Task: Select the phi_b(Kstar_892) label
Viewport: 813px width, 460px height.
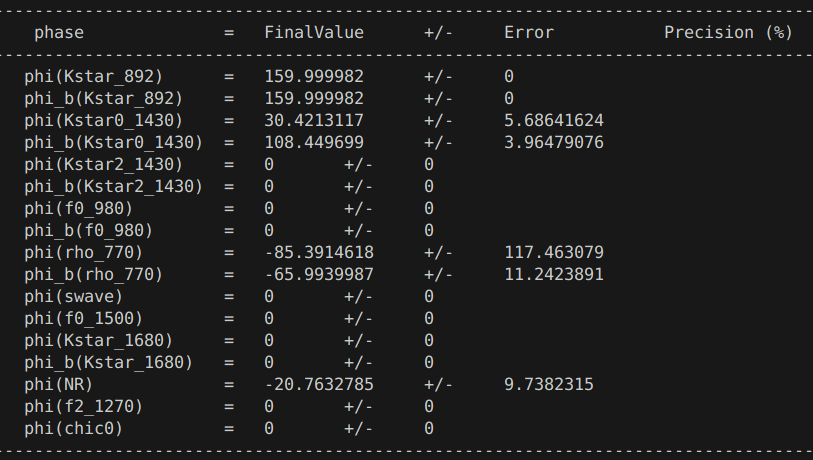Action: [x=104, y=99]
